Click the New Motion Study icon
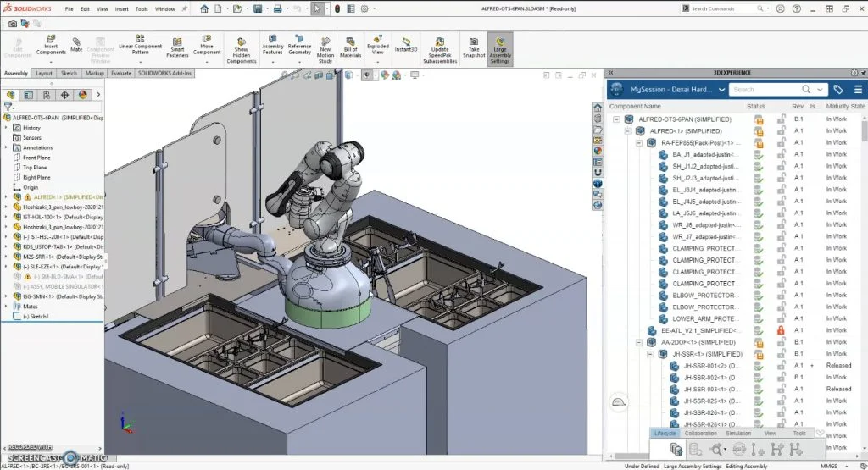 325,47
